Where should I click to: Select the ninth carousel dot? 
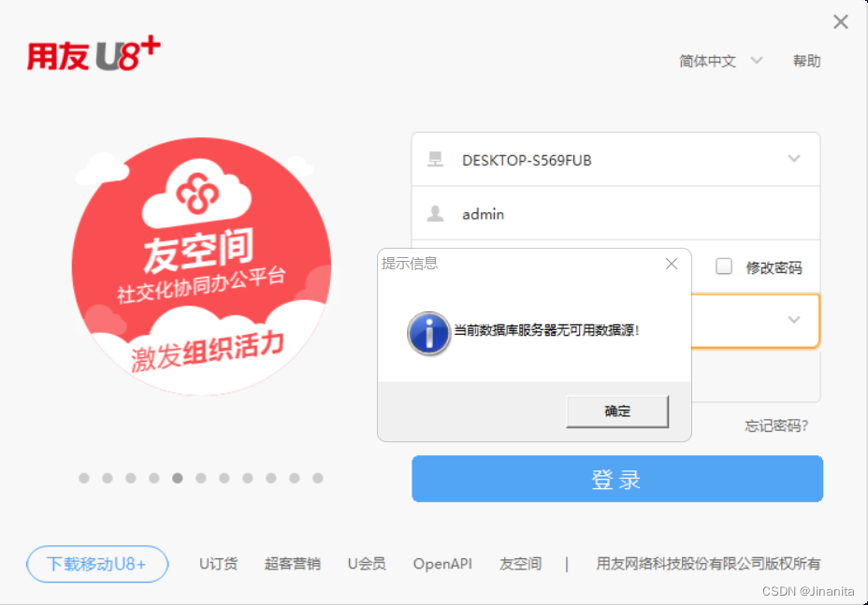270,478
